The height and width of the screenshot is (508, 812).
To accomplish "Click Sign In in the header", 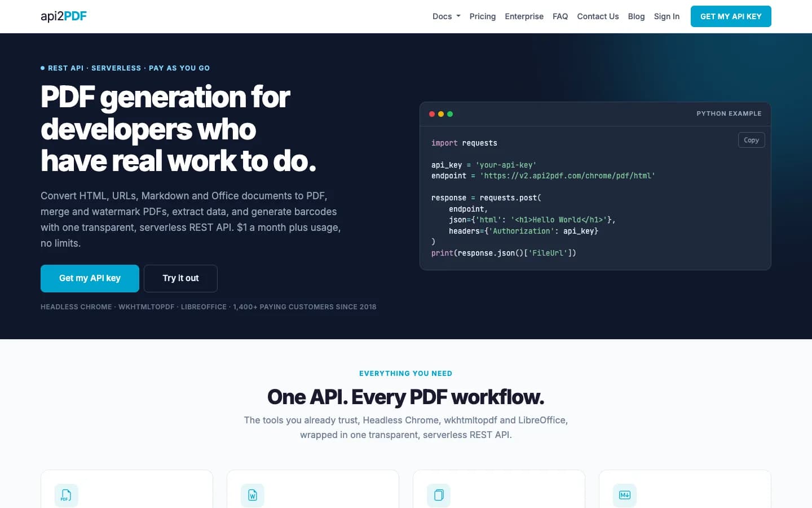I will point(667,16).
